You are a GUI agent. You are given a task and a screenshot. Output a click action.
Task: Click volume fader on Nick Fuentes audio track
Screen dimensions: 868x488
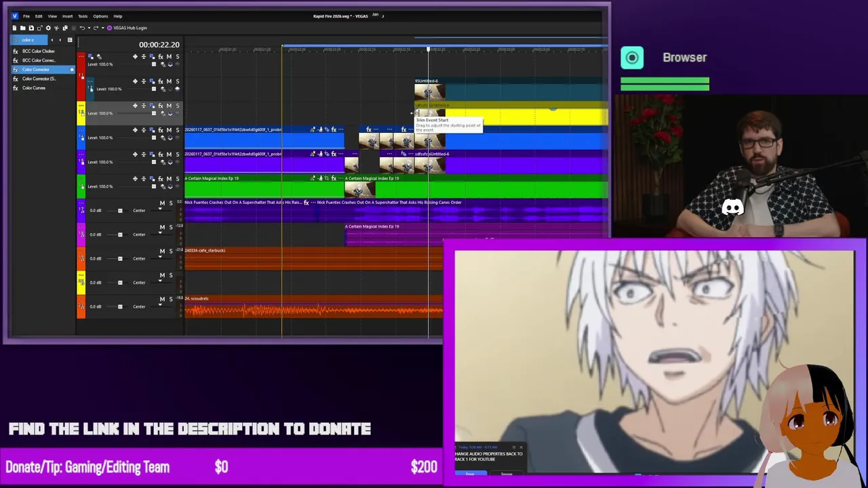[x=120, y=211]
